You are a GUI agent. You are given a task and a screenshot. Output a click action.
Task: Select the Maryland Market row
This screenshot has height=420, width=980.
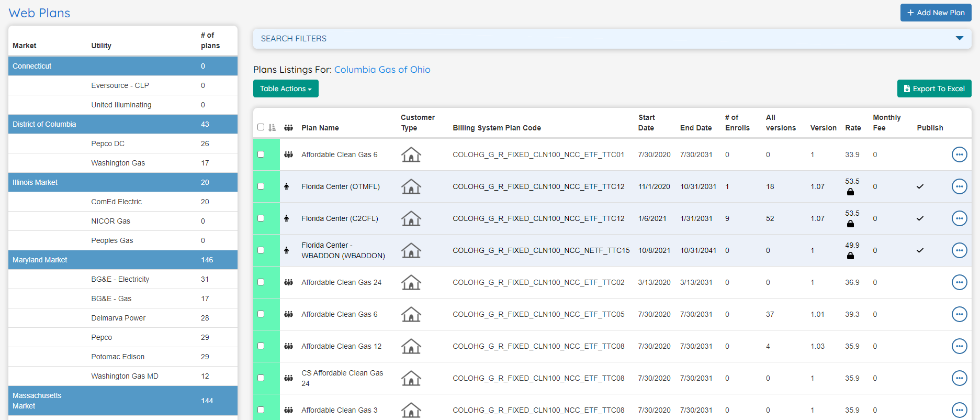pyautogui.click(x=123, y=260)
